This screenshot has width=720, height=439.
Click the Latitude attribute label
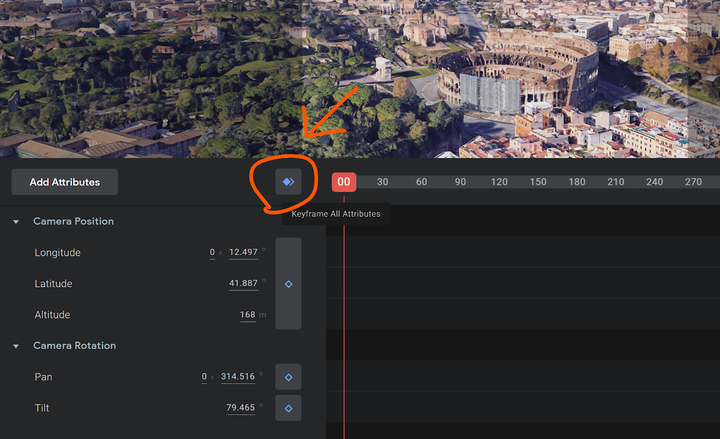click(x=53, y=284)
